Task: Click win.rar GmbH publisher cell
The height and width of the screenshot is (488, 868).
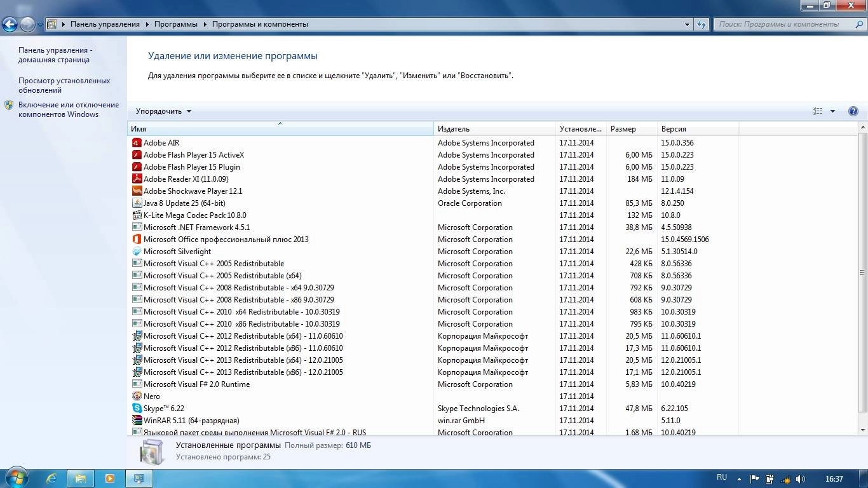Action: pos(461,421)
